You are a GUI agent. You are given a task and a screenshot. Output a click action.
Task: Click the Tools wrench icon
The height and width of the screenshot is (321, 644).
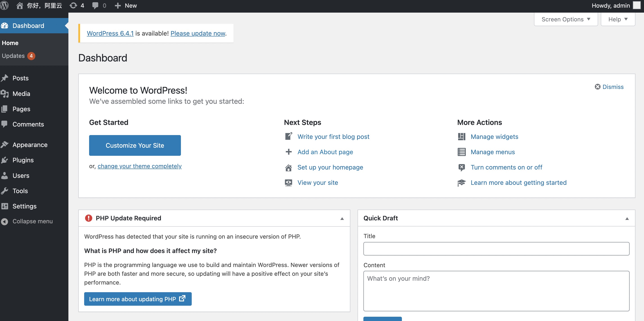(x=5, y=191)
